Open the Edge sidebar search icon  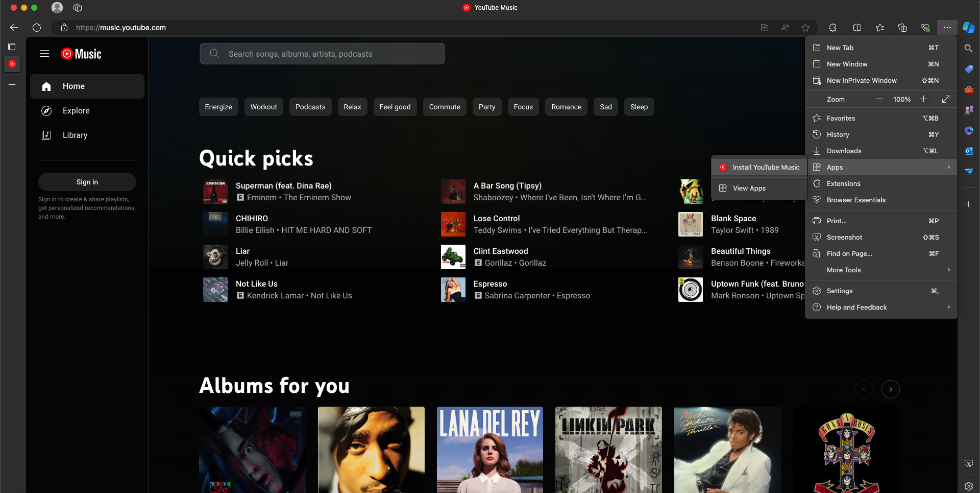pyautogui.click(x=968, y=49)
